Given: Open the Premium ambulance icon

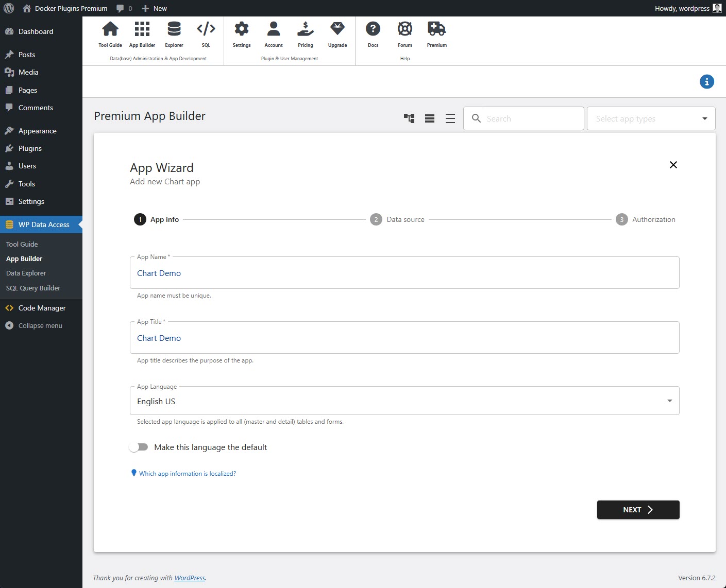Looking at the screenshot, I should click(437, 29).
